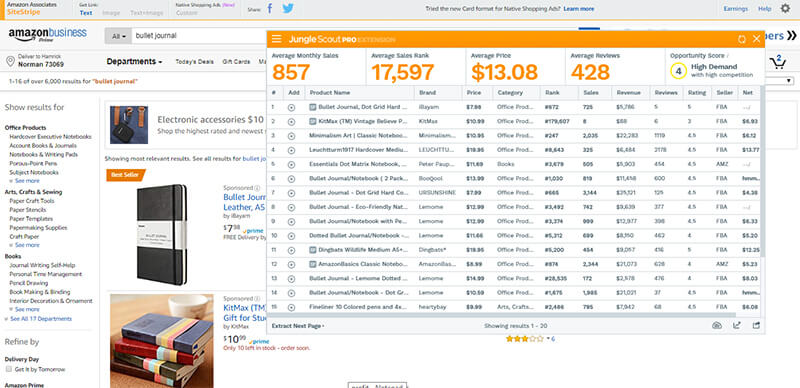Add Dingbats Wildlife Medium row
The height and width of the screenshot is (388, 800).
291,250
